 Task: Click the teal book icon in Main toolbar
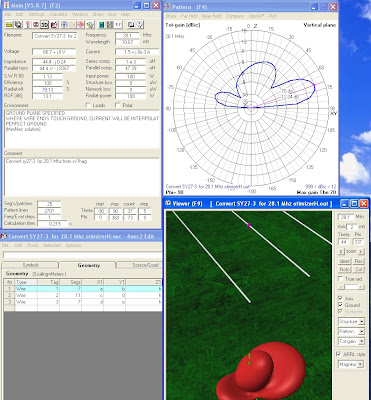(x=101, y=25)
